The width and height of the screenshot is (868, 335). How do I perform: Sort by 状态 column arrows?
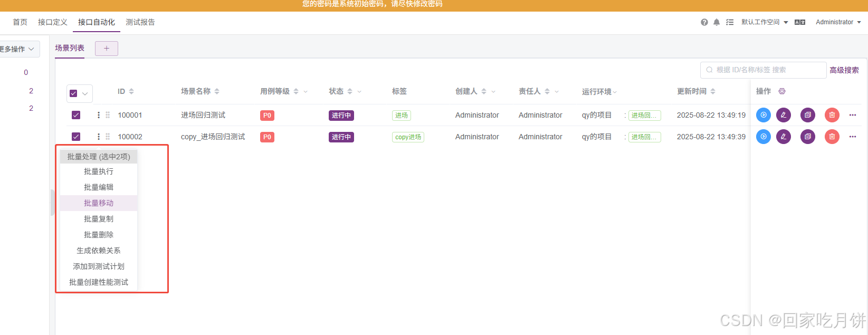click(x=350, y=91)
